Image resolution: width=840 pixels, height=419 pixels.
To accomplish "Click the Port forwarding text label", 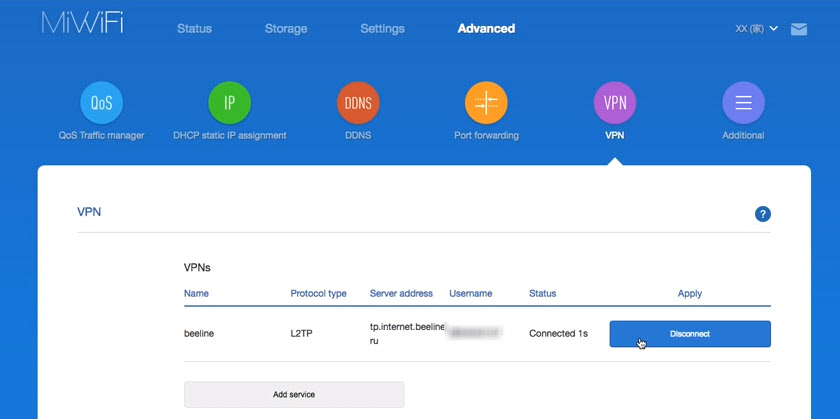I will [x=486, y=135].
